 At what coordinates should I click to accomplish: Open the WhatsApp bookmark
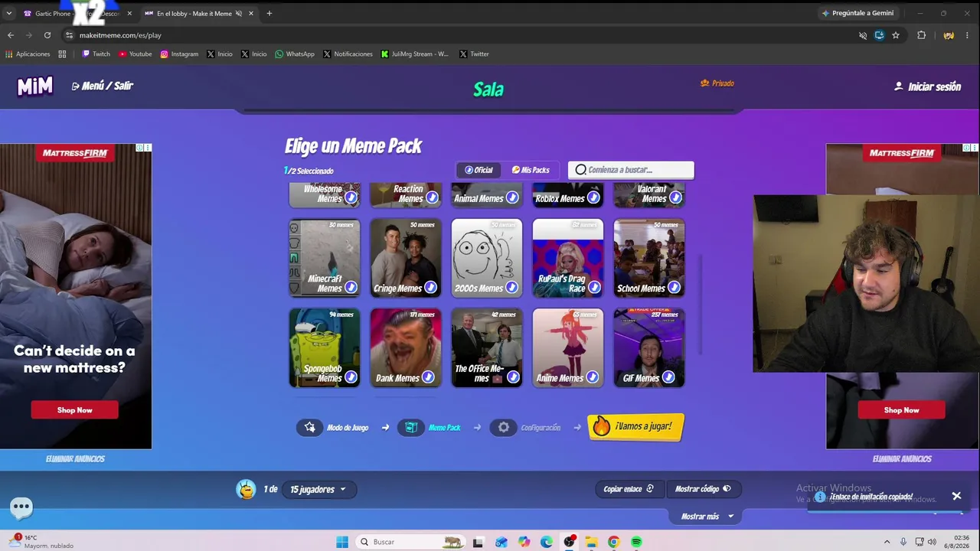[295, 54]
